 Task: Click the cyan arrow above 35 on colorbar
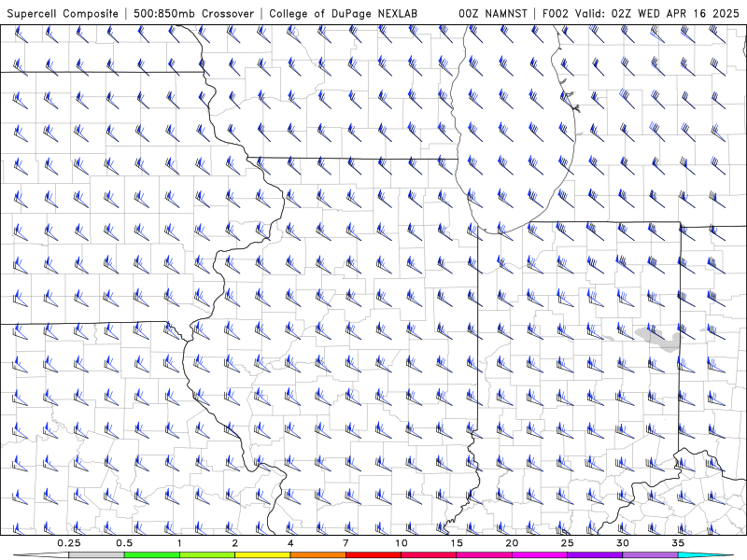pos(703,555)
